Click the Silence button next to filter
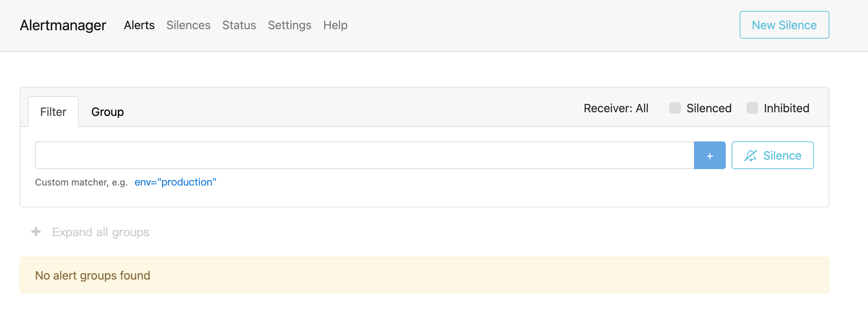868x320 pixels. click(x=773, y=155)
